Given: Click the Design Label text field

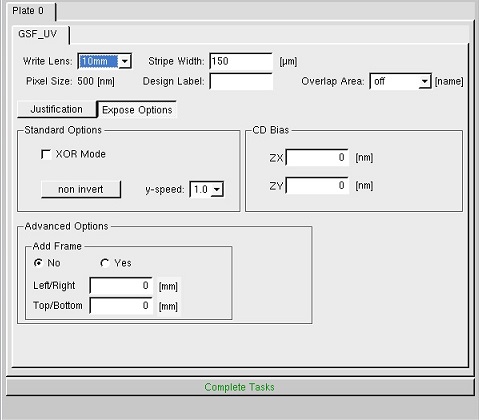Looking at the screenshot, I should (241, 81).
